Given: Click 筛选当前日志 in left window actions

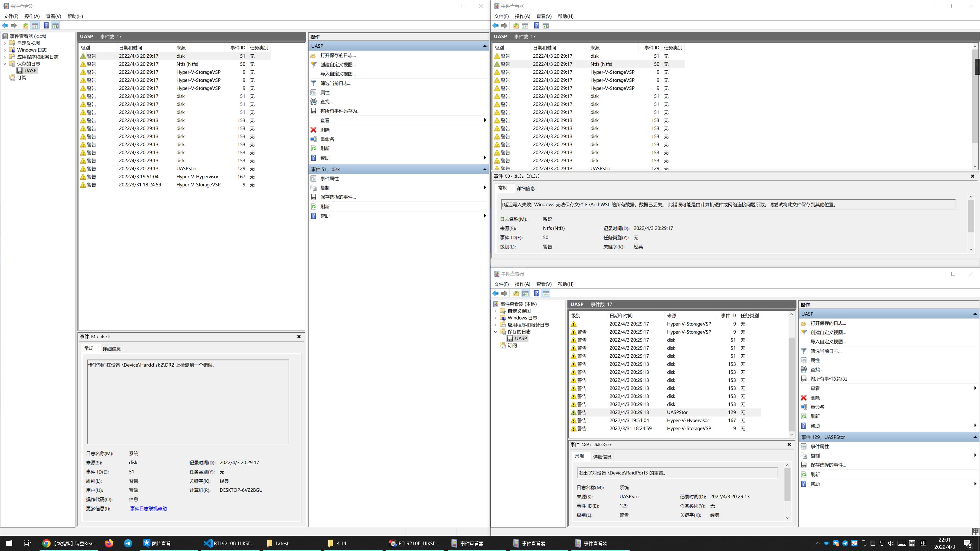Looking at the screenshot, I should tap(336, 83).
